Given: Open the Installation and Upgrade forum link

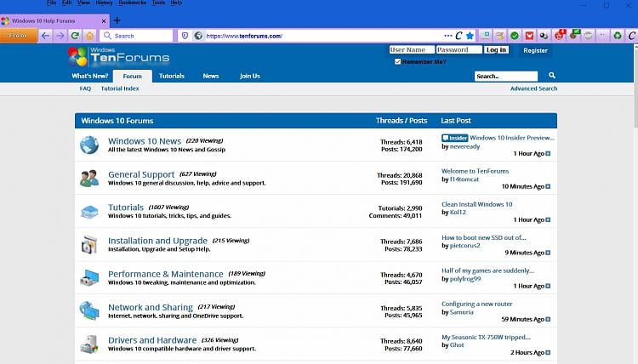Looking at the screenshot, I should pos(158,241).
